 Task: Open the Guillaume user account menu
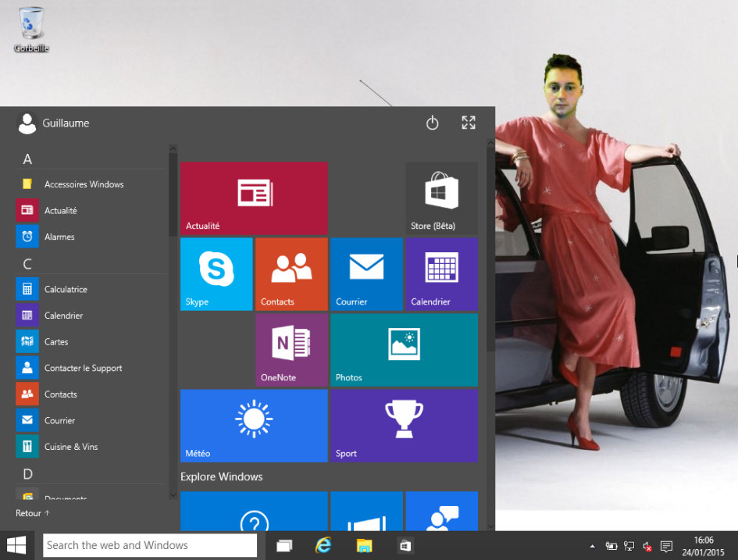[53, 123]
